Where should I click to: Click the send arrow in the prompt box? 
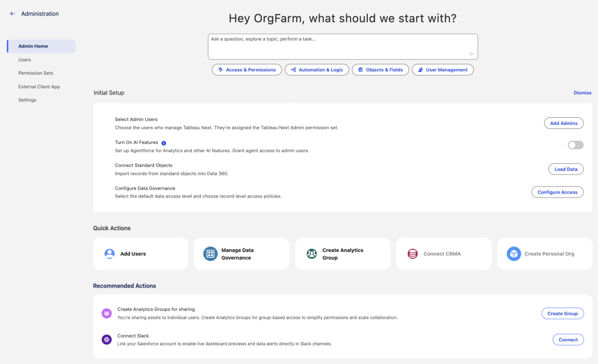pos(472,54)
